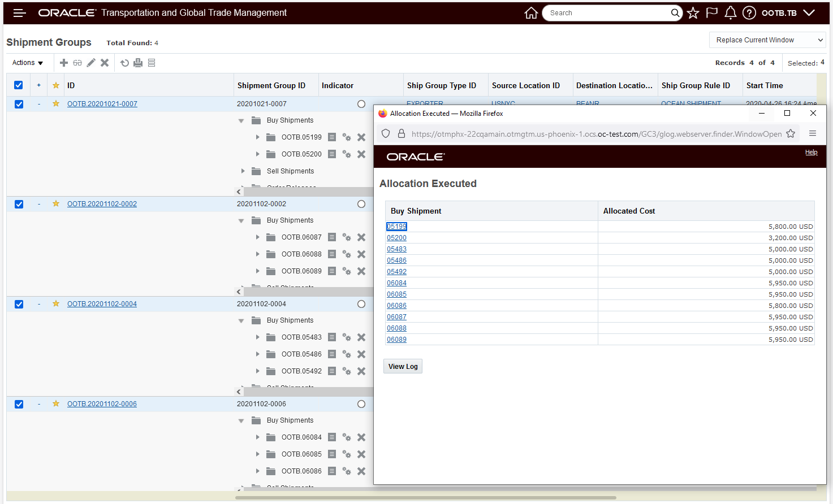
Task: Select indicator circle for group 20201102-0002
Action: click(x=361, y=204)
